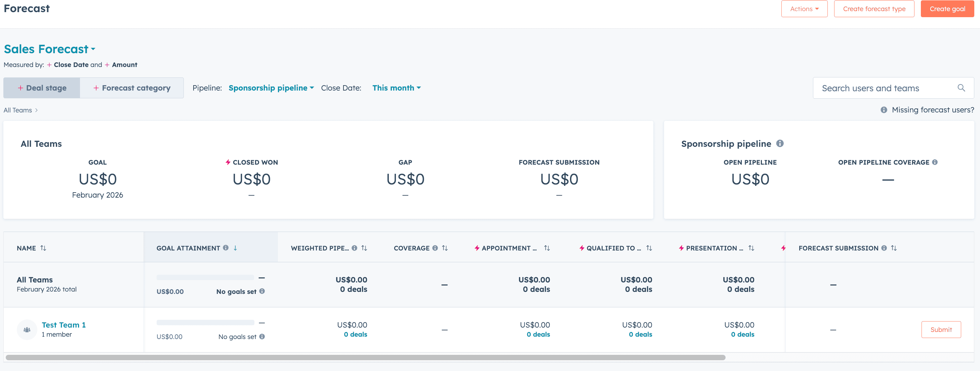
Task: Click the info icon next to Sponsorship pipeline heading
Action: coord(780,144)
